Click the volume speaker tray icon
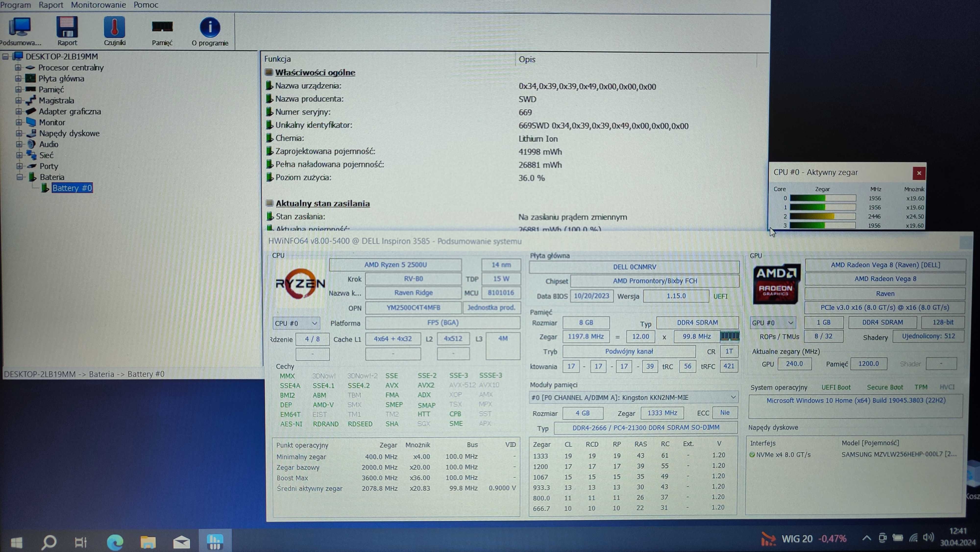Screen dimensions: 980x552 [928, 538]
